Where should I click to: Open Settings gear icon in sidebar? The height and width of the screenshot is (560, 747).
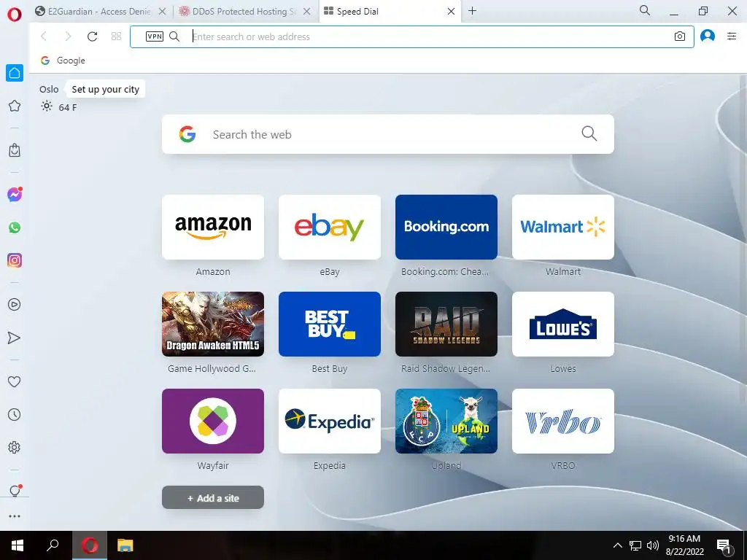coord(15,447)
